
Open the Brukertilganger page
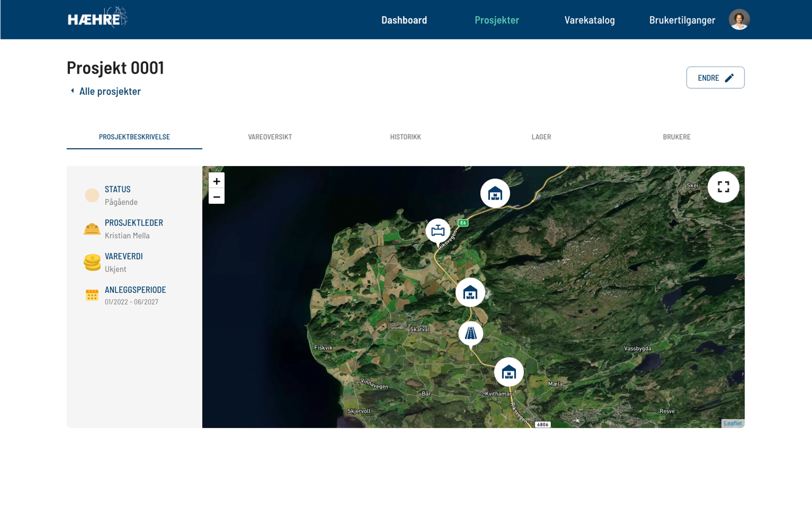coord(682,20)
